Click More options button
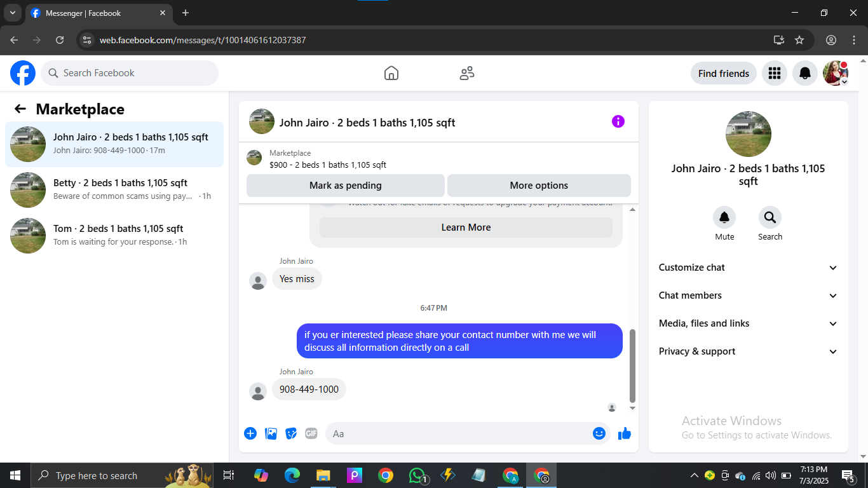This screenshot has height=488, width=868. [539, 186]
